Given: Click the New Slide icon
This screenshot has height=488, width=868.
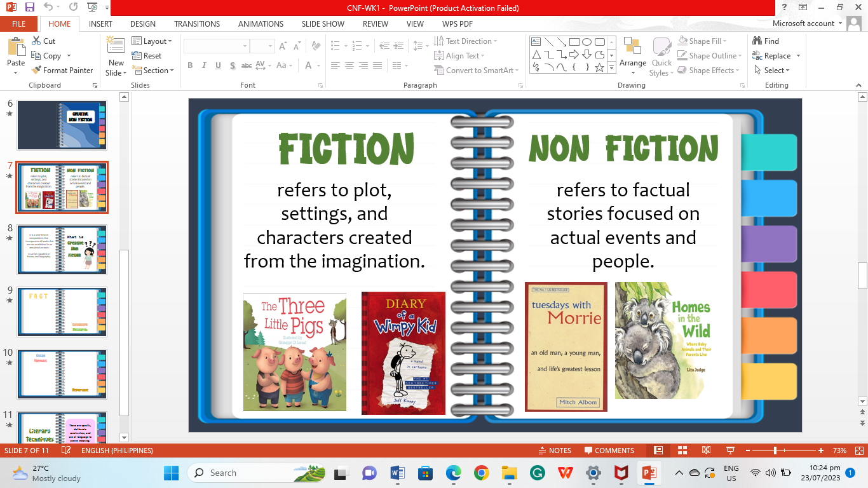Looking at the screenshot, I should 116,46.
